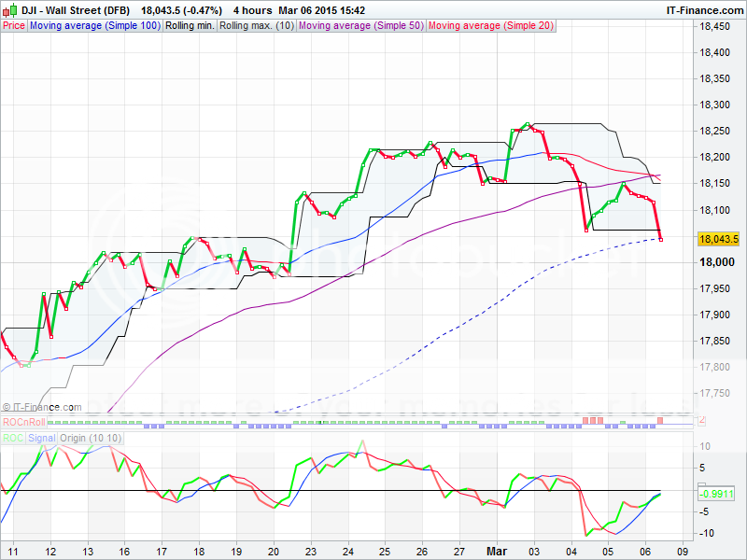Toggle Moving average (Simple 20) indicator label
The image size is (747, 560).
(x=490, y=26)
